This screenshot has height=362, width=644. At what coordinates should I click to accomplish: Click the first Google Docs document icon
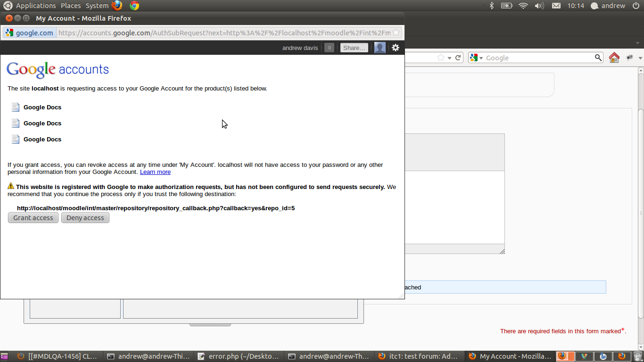pyautogui.click(x=16, y=107)
